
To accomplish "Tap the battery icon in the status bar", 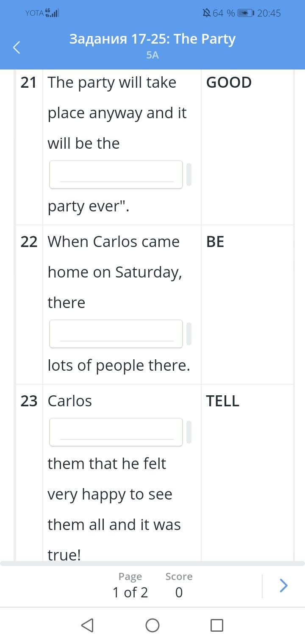I will click(246, 13).
